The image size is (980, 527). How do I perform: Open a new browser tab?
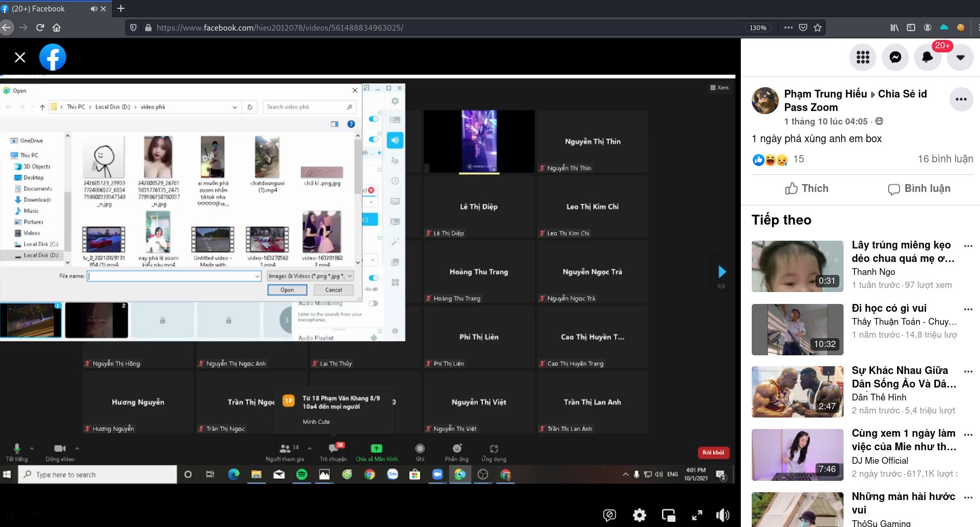pos(121,8)
